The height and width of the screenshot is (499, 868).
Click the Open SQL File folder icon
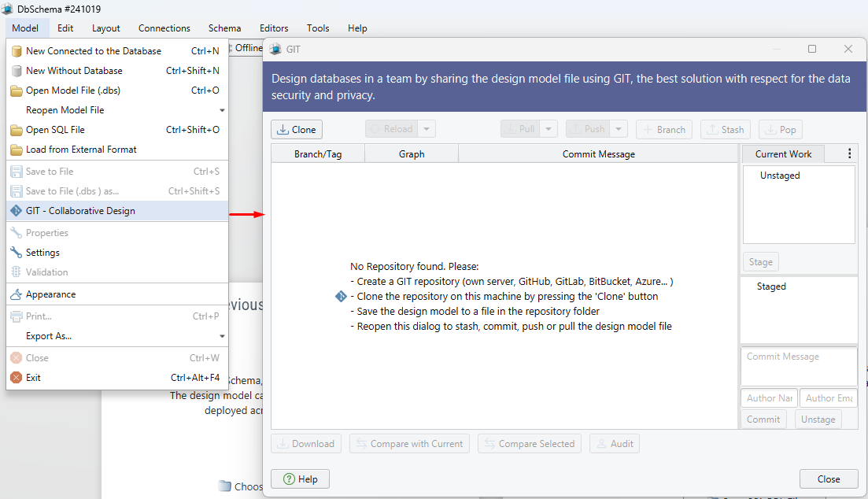pos(17,130)
